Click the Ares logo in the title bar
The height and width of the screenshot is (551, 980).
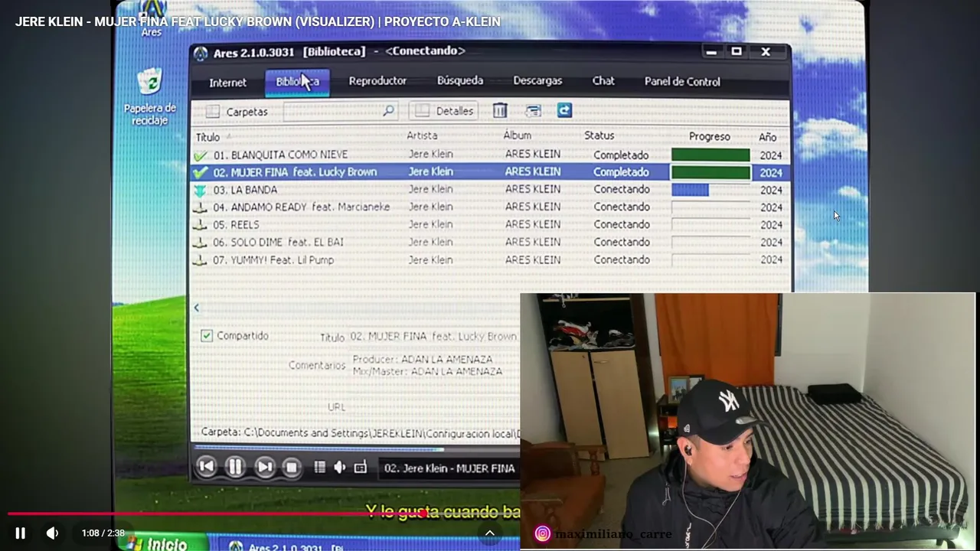click(201, 54)
